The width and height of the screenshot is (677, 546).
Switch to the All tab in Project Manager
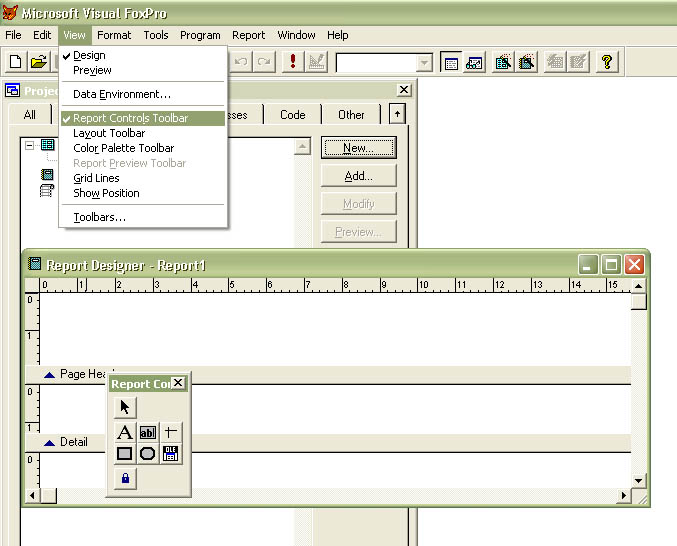coord(30,115)
